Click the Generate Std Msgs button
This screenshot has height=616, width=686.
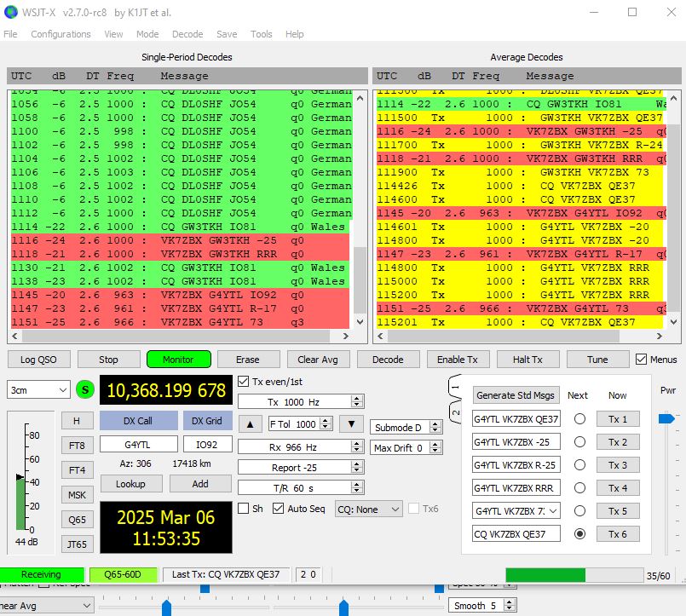click(516, 395)
